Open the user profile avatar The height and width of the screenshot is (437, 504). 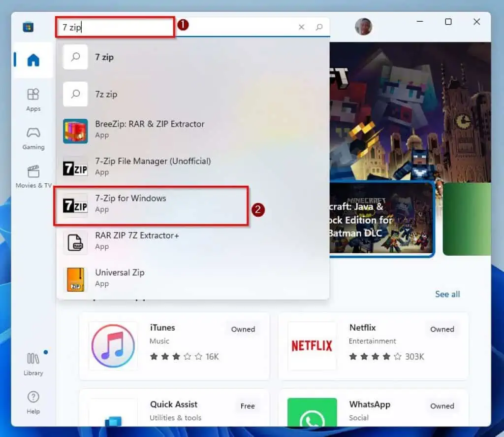point(363,27)
